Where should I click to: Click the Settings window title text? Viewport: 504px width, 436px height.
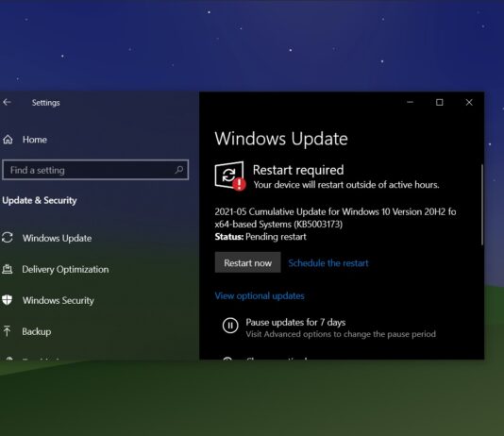(45, 103)
